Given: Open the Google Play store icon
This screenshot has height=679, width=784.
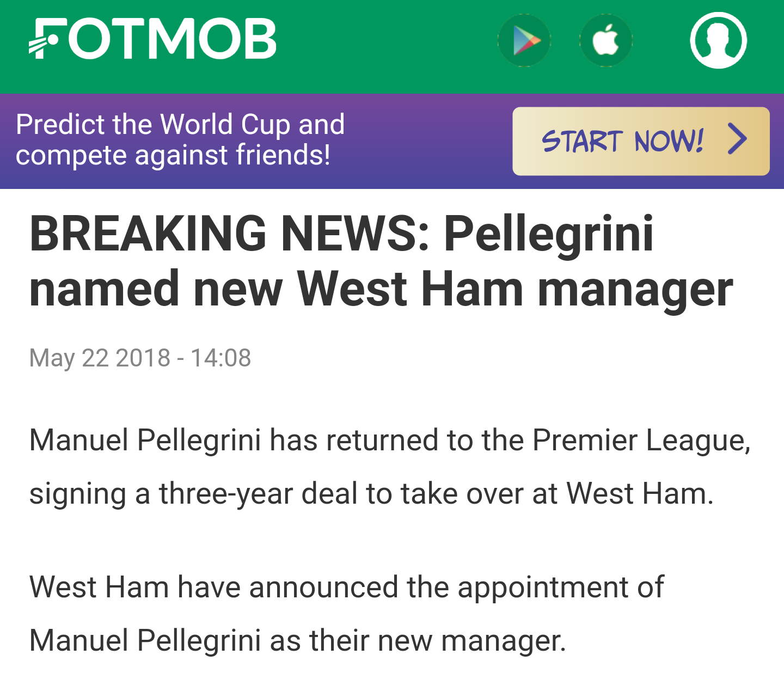Looking at the screenshot, I should pos(524,41).
